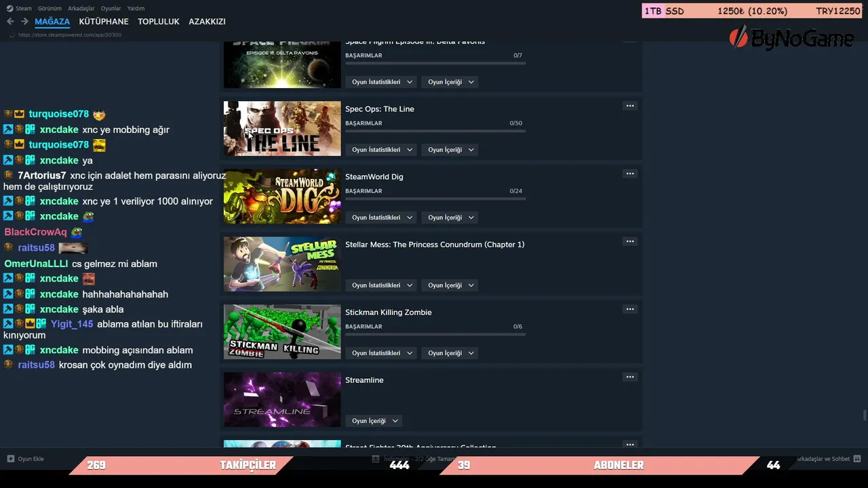The height and width of the screenshot is (488, 868).
Task: Click the Stellar Mess cover image
Action: coord(282,264)
